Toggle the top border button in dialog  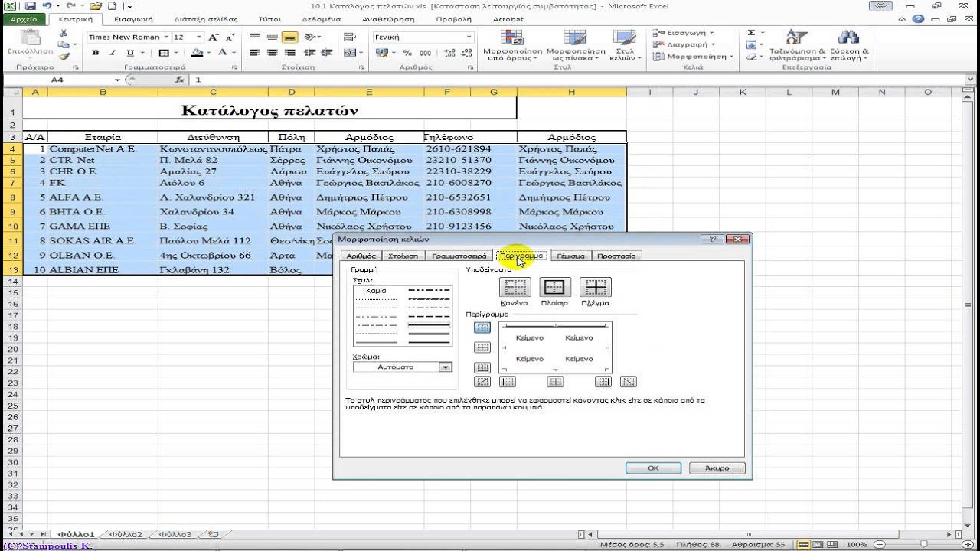[482, 328]
